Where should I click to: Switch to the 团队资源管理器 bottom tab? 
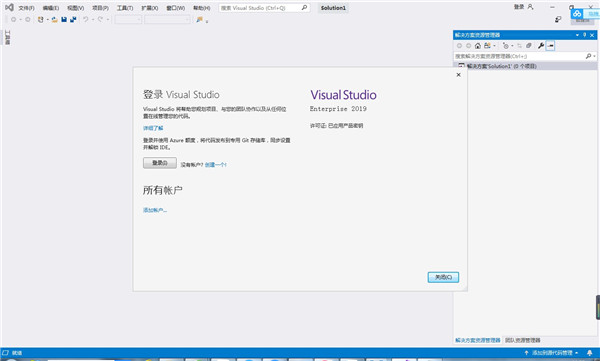point(523,340)
